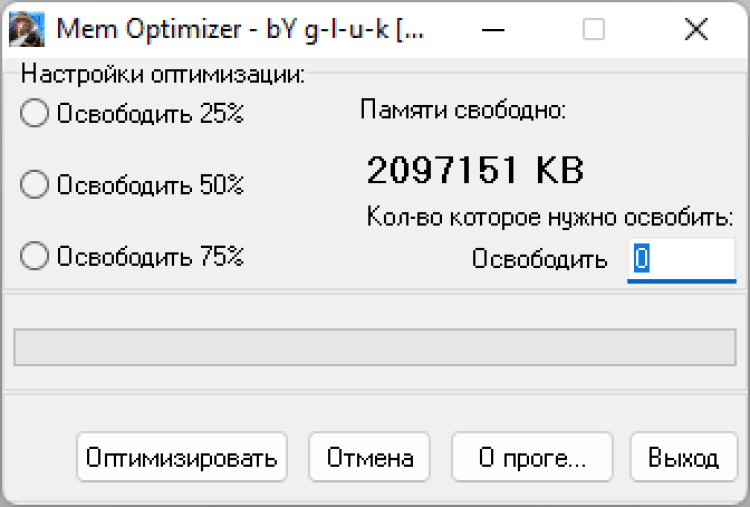Click the Кол-во которое нужно освободить label
The height and width of the screenshot is (507, 750).
[x=550, y=217]
